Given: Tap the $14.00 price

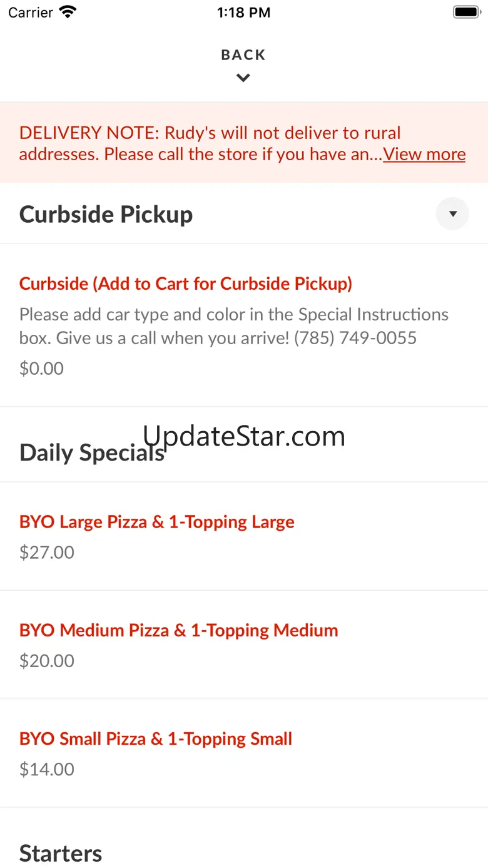Looking at the screenshot, I should (x=47, y=769).
